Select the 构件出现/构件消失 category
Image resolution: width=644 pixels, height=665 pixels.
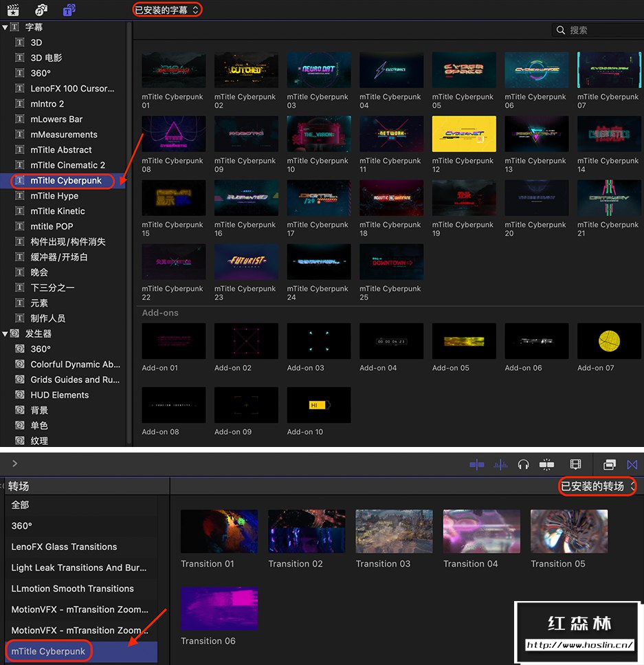click(x=68, y=242)
